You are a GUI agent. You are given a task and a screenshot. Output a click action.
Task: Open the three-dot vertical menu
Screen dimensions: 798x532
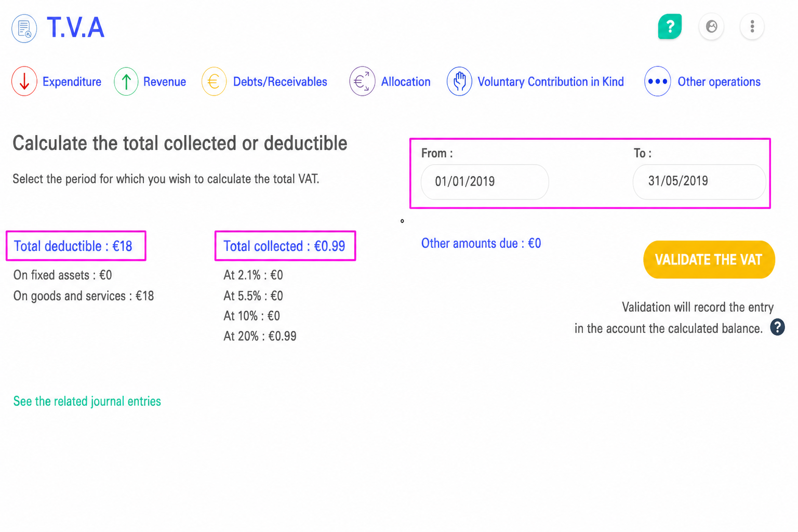752,26
